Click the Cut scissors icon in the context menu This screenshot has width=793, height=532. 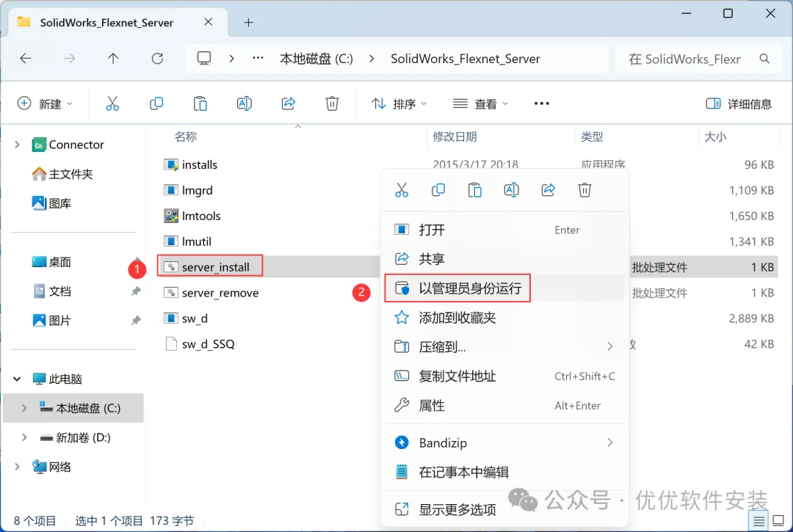(x=402, y=190)
